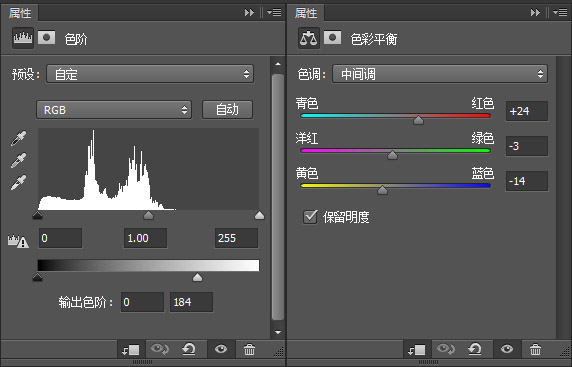572x367 pixels.
Task: Click the output levels 184 input field
Action: 191,302
